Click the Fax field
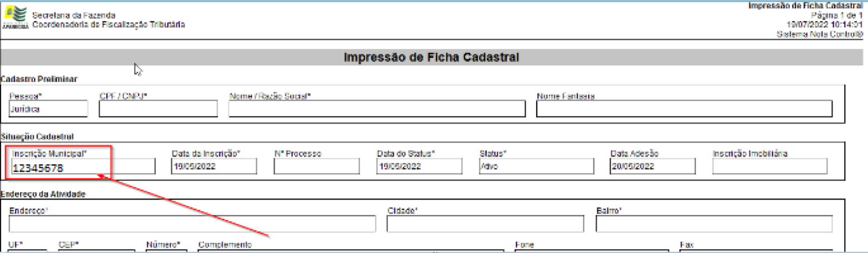 pyautogui.click(x=756, y=251)
